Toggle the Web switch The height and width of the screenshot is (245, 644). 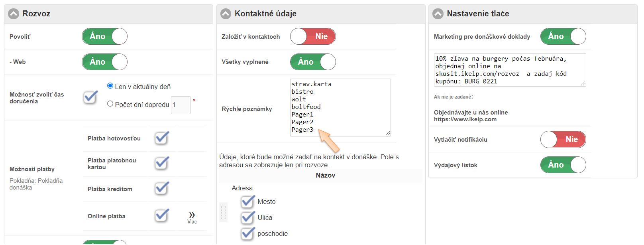pyautogui.click(x=104, y=62)
